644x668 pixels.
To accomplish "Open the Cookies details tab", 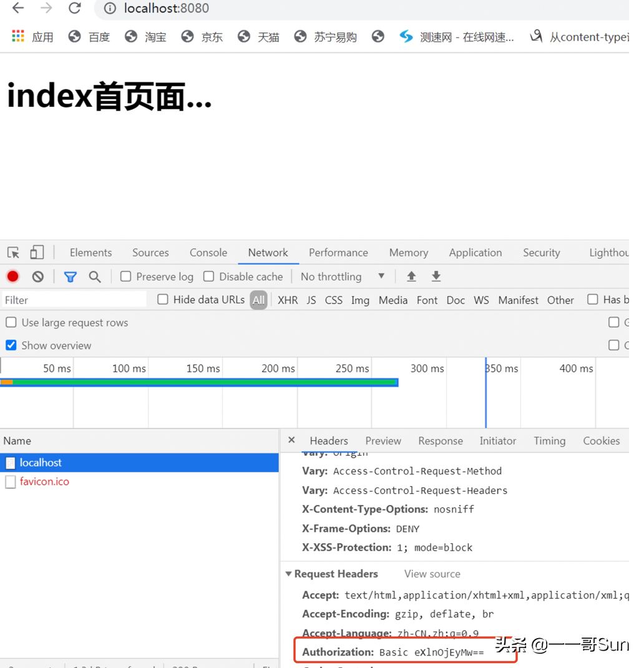I will click(x=601, y=441).
